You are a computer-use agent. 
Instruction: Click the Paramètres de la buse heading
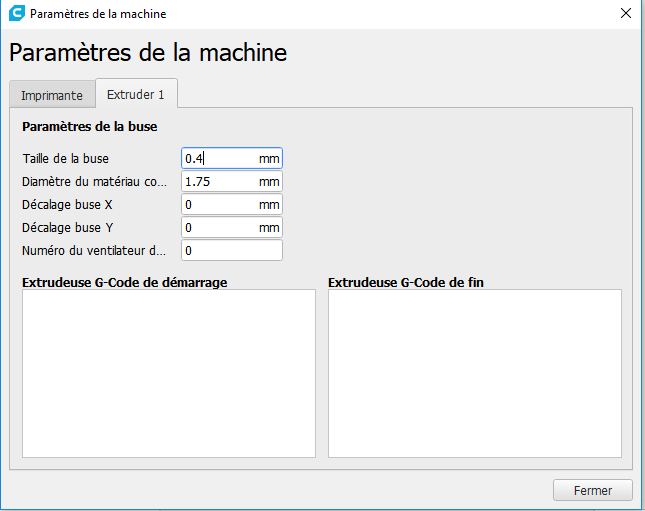(90, 126)
